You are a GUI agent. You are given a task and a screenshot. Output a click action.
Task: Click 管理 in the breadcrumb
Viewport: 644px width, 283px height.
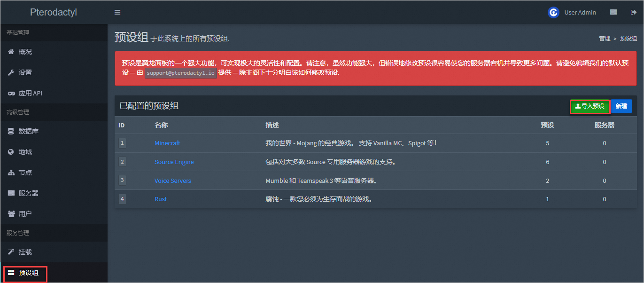604,39
